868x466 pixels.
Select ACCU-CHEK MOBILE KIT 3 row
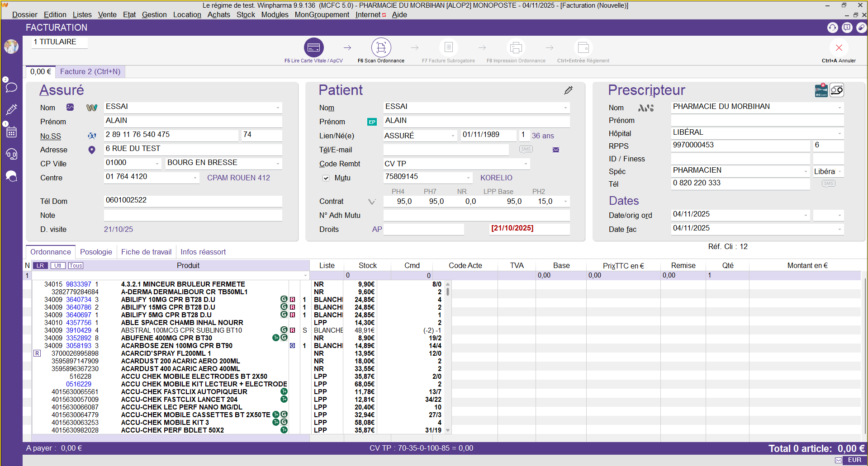coord(242,423)
